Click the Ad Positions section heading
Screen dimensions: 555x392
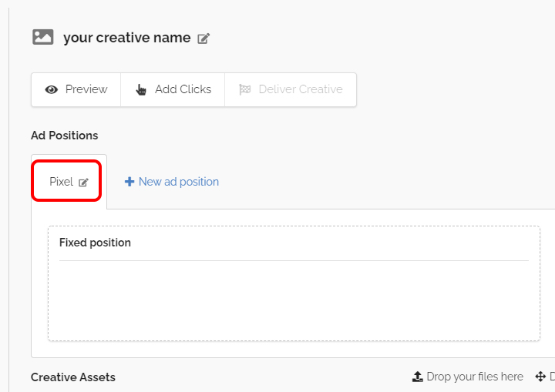[65, 135]
